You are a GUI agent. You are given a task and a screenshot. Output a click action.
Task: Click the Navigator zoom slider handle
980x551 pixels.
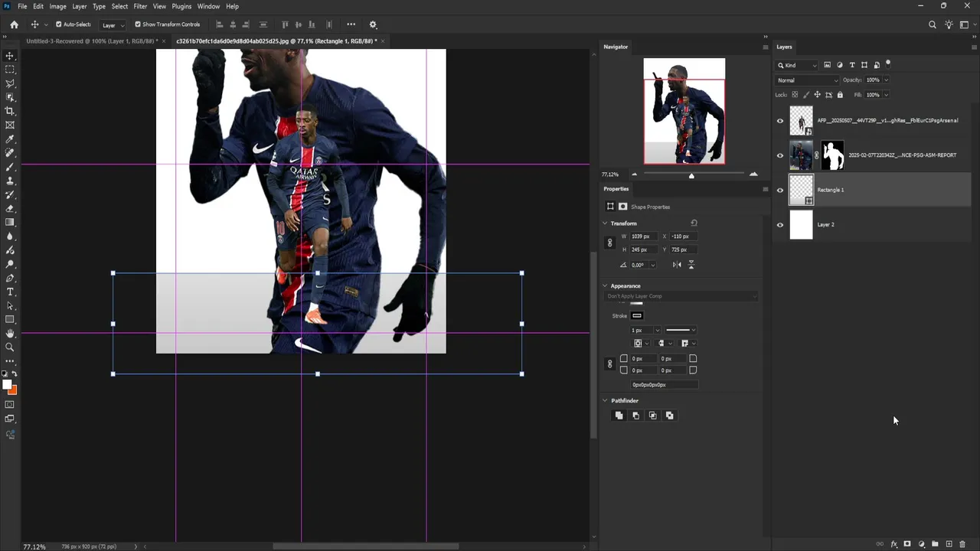[691, 176]
